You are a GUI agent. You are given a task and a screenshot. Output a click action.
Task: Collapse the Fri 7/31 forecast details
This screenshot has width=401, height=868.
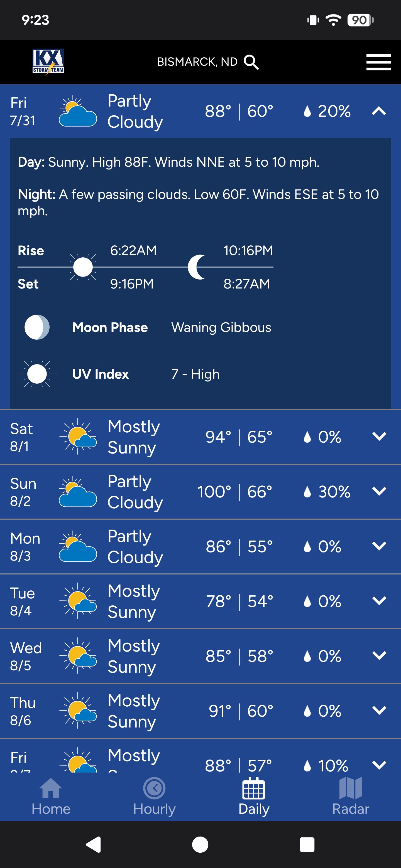379,111
